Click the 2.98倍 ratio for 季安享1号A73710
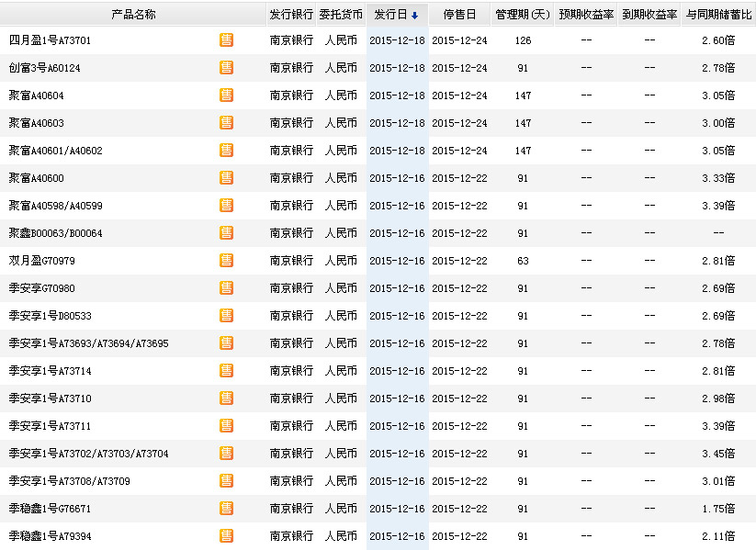Image resolution: width=756 pixels, height=550 pixels. click(718, 398)
